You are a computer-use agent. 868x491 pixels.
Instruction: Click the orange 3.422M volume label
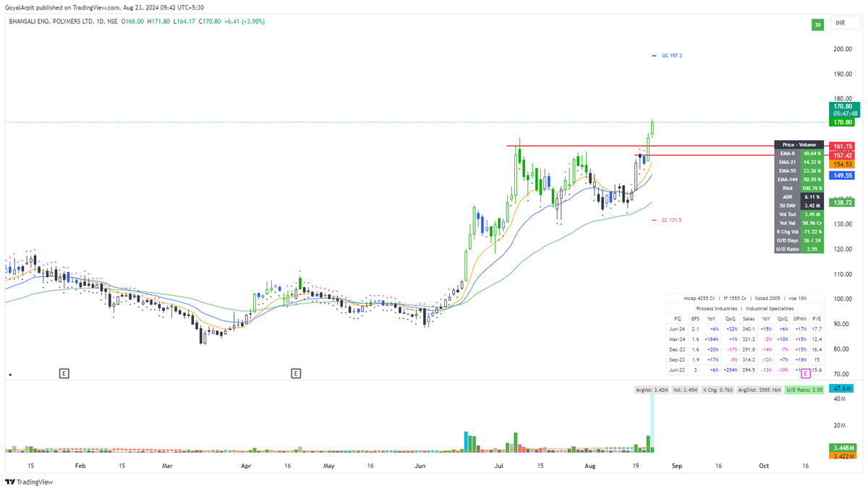(843, 456)
